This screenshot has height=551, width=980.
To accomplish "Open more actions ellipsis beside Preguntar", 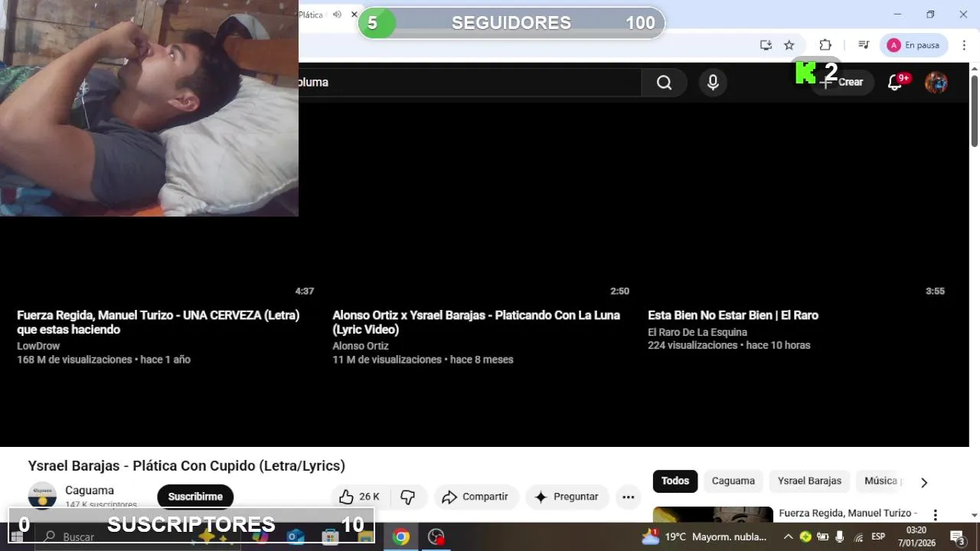I will coord(629,497).
